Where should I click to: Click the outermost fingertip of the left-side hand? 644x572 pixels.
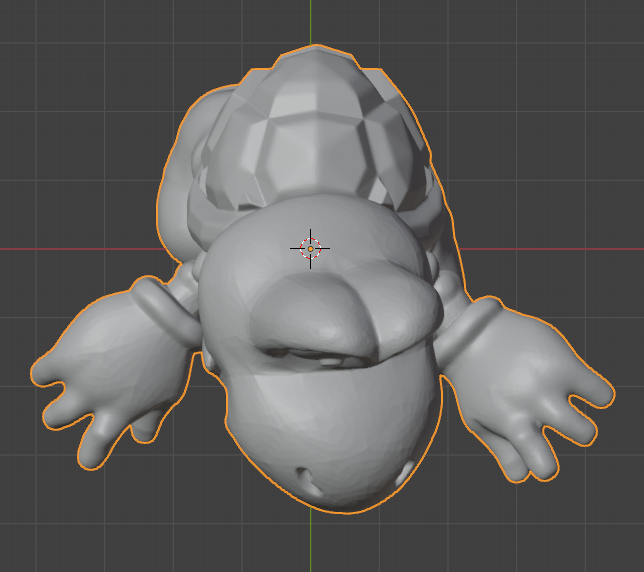(42, 370)
